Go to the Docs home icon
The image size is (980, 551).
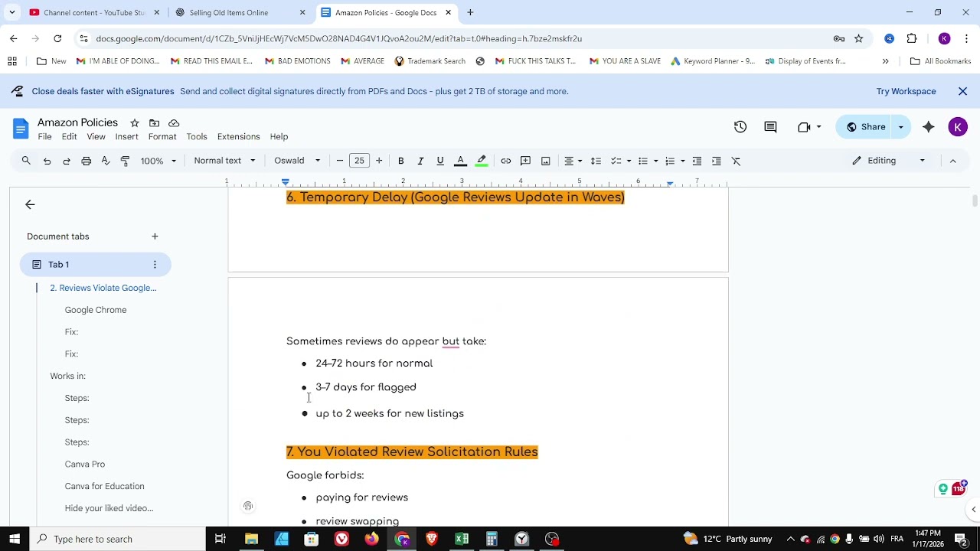tap(21, 128)
